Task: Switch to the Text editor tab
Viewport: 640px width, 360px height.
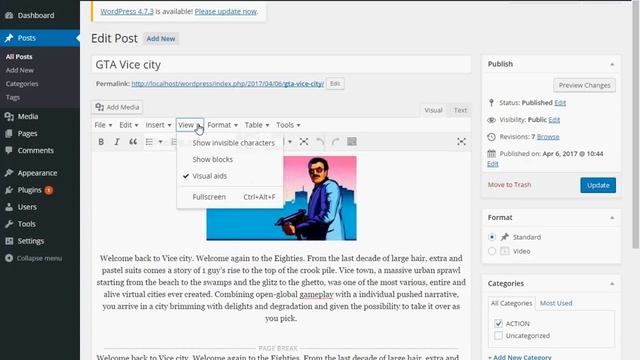Action: [460, 110]
